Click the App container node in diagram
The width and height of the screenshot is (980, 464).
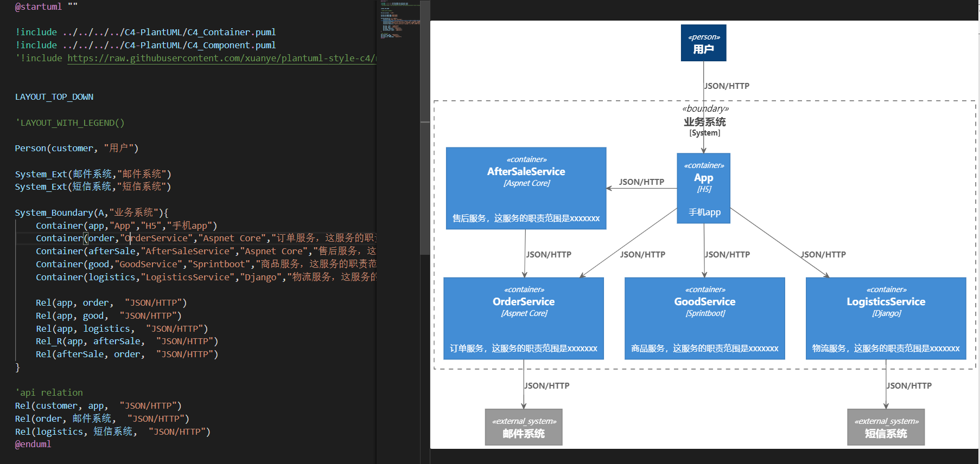pyautogui.click(x=704, y=188)
